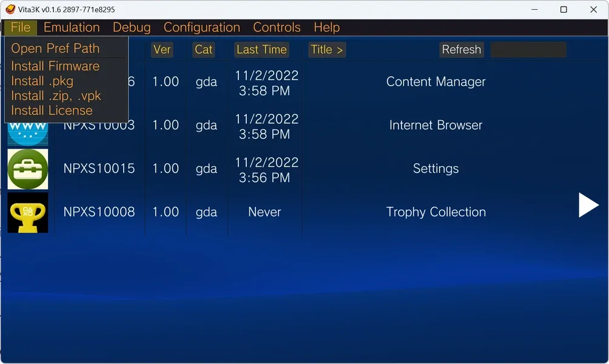The image size is (609, 364).
Task: Click the Refresh button
Action: click(x=462, y=50)
